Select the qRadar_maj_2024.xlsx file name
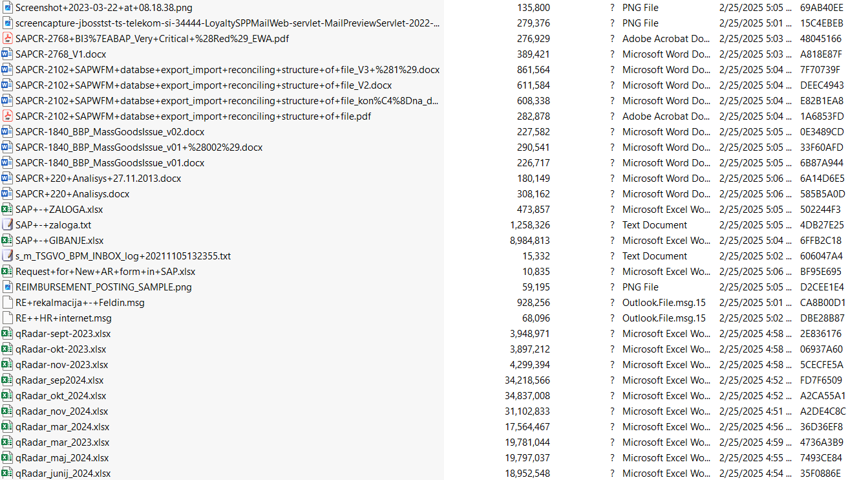868x480 pixels. (62, 458)
